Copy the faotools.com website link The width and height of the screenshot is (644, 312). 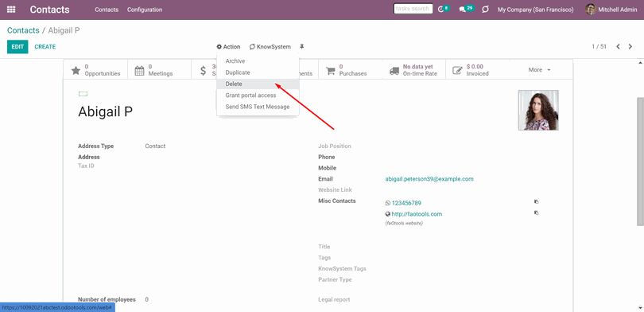pos(537,213)
